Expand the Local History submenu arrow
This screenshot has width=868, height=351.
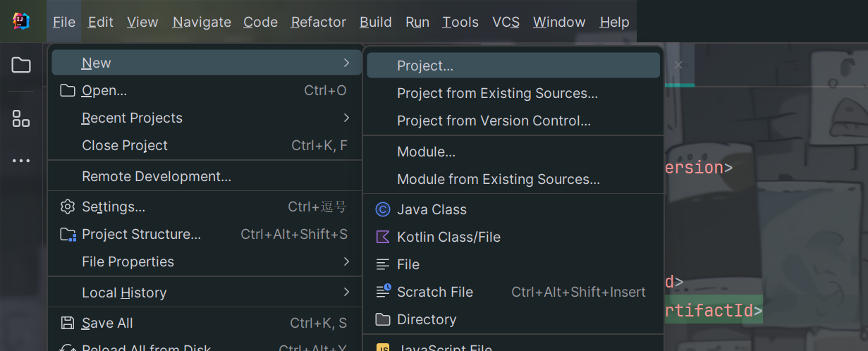(346, 292)
